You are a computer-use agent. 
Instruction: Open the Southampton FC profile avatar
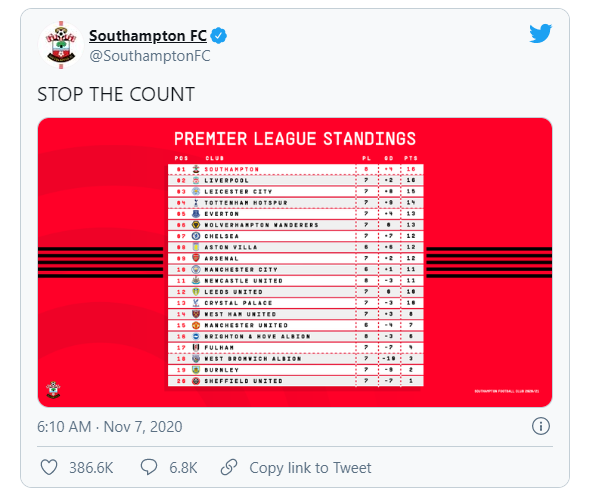click(x=61, y=45)
